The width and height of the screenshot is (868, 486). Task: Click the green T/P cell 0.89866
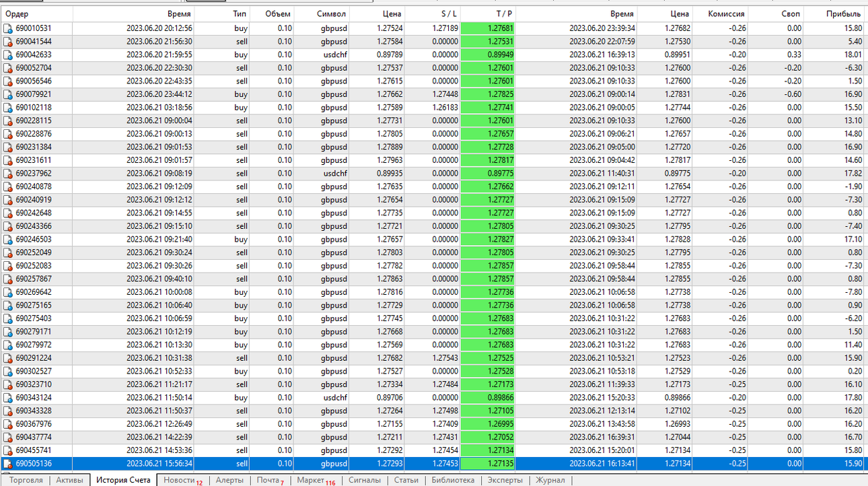(489, 398)
